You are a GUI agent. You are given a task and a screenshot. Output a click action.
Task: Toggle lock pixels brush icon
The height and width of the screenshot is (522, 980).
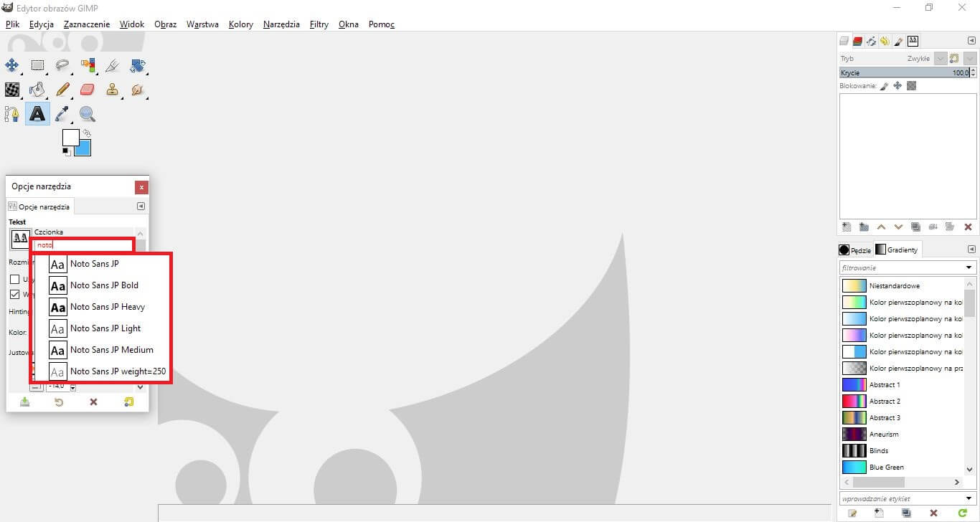click(x=884, y=86)
